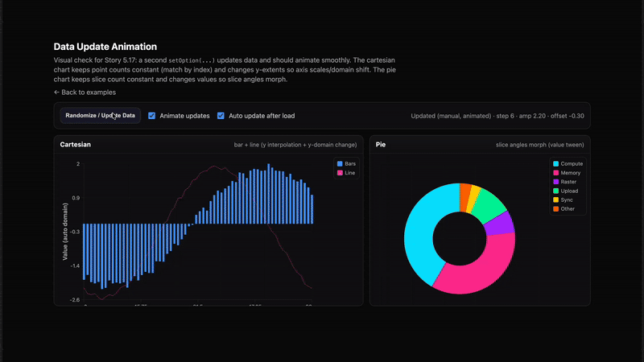Click the Randomize / Update Data button
The image size is (644, 362).
(x=101, y=116)
